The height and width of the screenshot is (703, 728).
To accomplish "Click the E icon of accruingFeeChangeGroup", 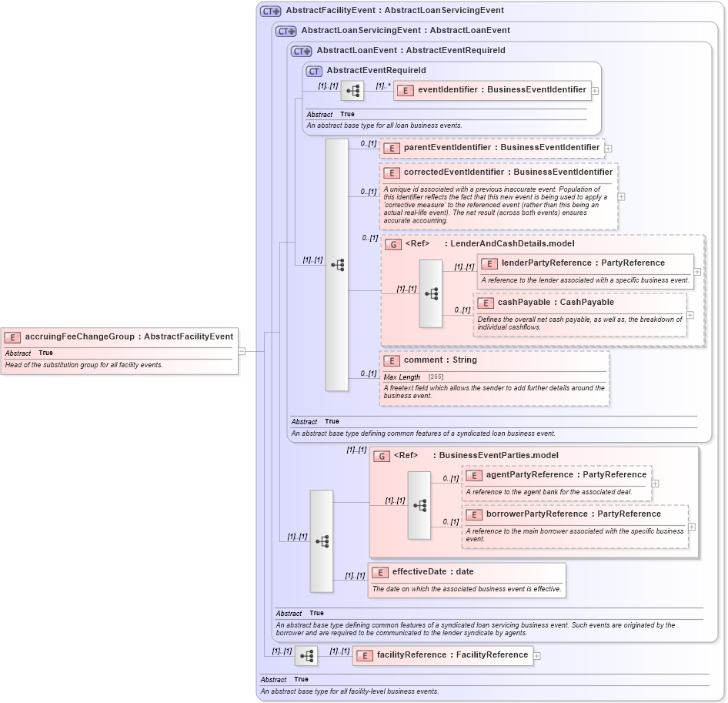I will coord(12,336).
